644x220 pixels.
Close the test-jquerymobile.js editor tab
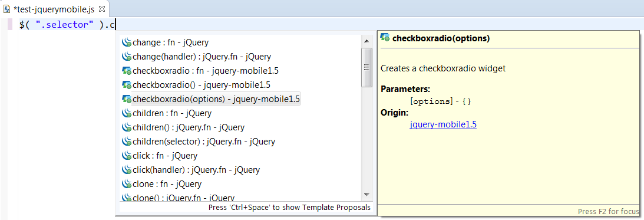(x=103, y=8)
